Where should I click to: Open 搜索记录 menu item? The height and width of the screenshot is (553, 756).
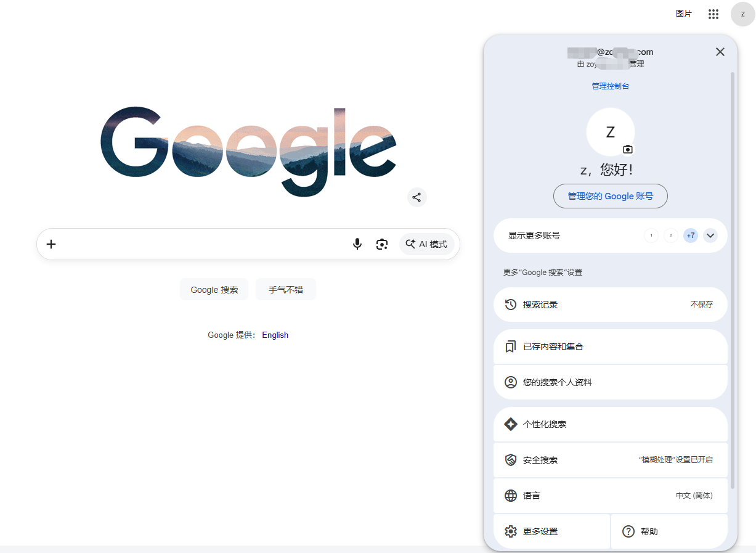[611, 305]
